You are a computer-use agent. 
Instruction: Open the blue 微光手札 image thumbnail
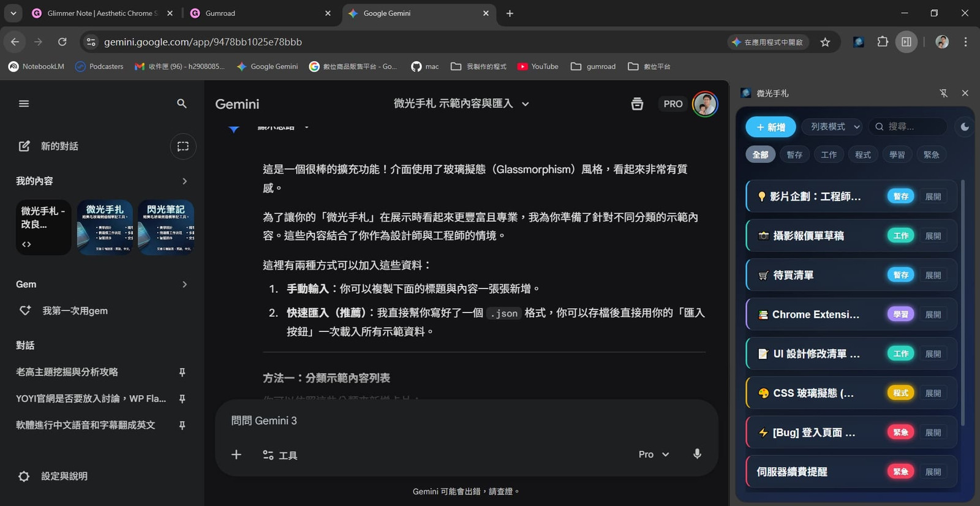(105, 227)
